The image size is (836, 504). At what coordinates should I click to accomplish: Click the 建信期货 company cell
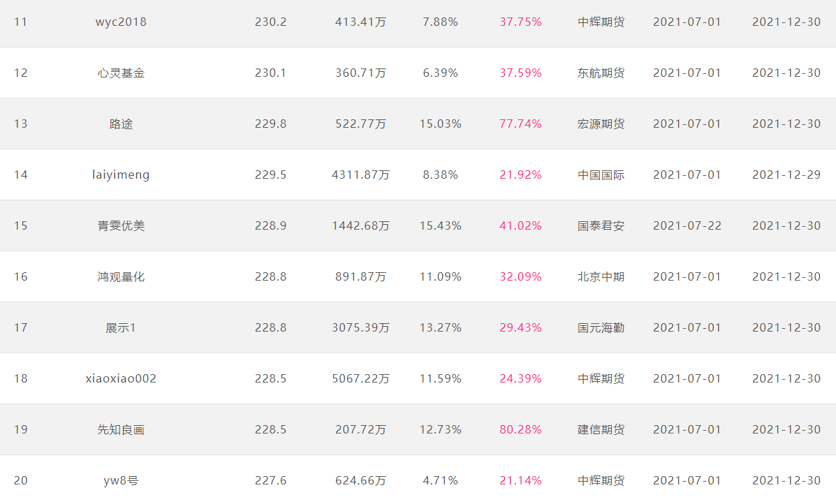(601, 430)
